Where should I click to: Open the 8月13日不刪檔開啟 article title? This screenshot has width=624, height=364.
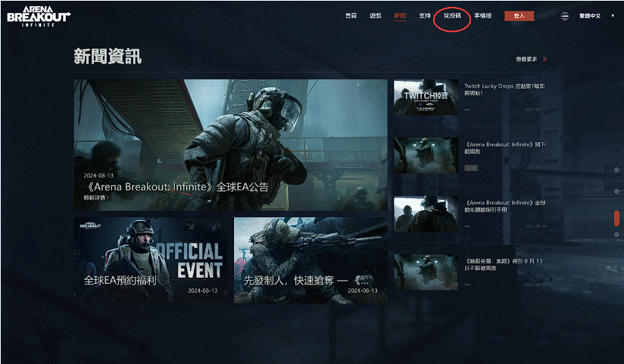pos(504,265)
